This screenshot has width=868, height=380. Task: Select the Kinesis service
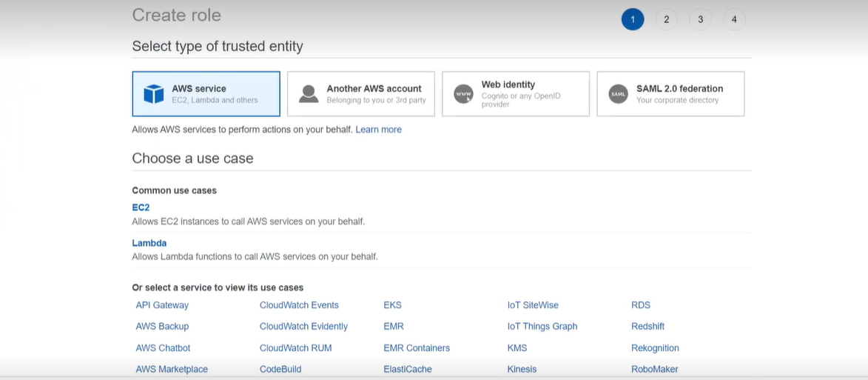pos(522,369)
